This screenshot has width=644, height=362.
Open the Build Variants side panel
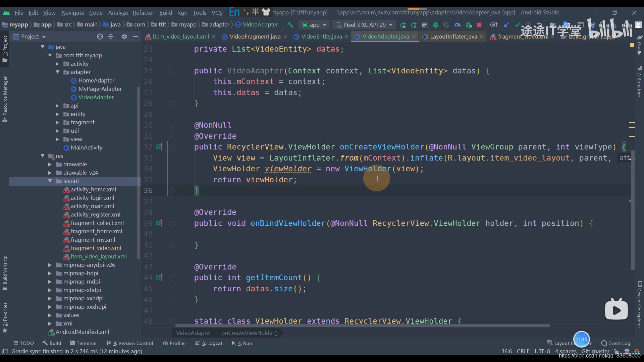pyautogui.click(x=5, y=273)
